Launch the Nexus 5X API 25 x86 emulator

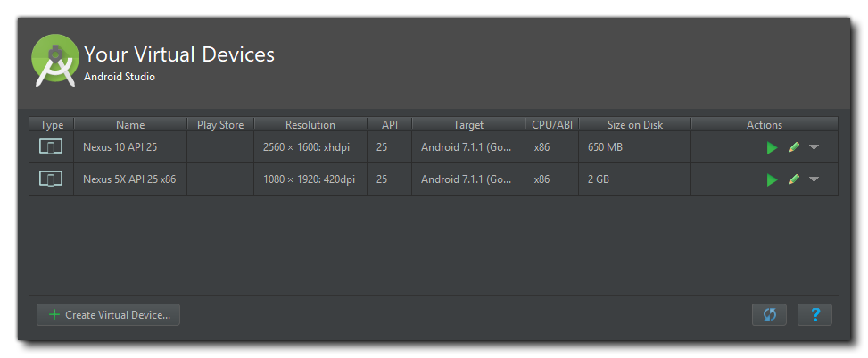coord(773,179)
